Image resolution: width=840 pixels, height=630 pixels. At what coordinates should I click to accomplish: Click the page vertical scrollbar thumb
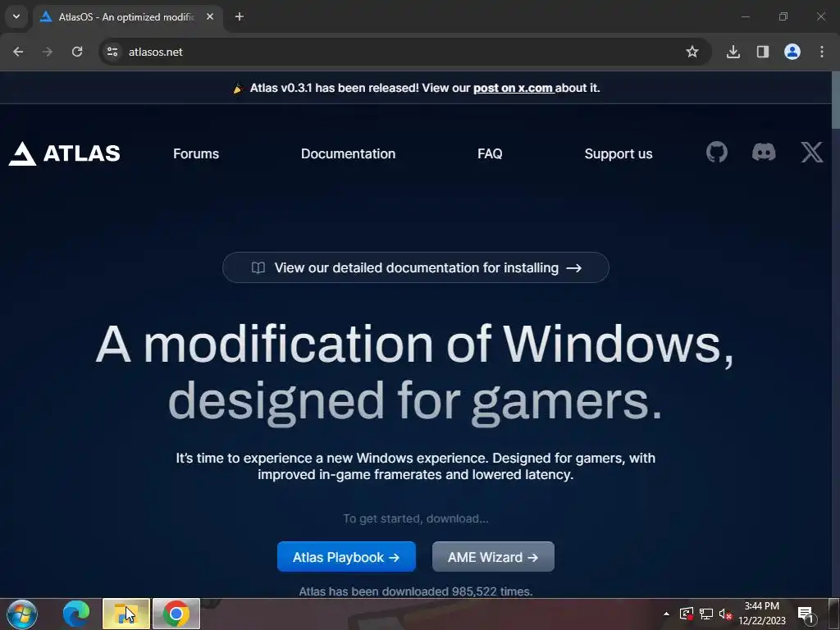click(x=836, y=99)
